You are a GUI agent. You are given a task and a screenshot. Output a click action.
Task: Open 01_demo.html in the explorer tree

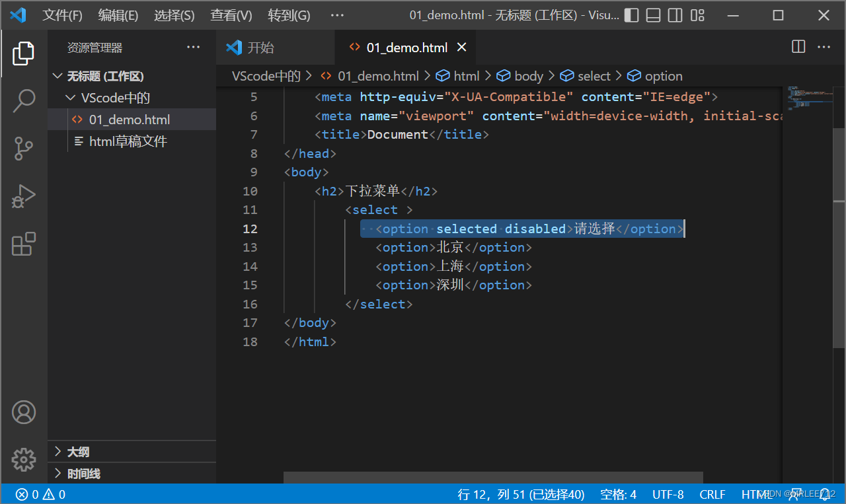coord(132,120)
